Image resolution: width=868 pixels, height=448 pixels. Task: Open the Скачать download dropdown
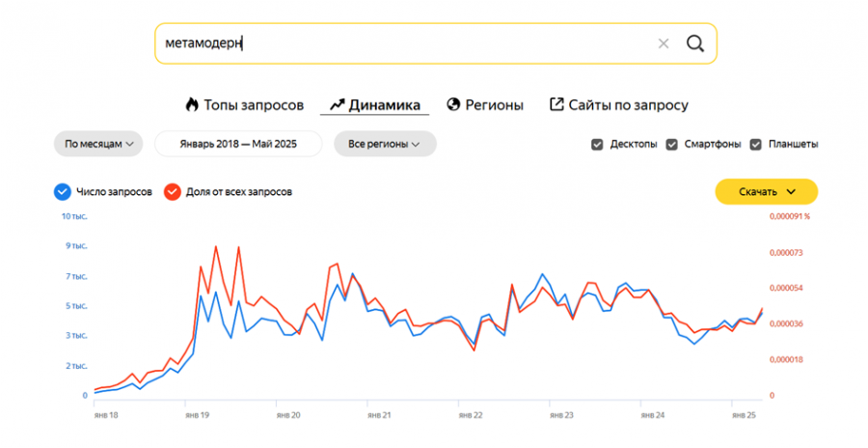point(766,191)
